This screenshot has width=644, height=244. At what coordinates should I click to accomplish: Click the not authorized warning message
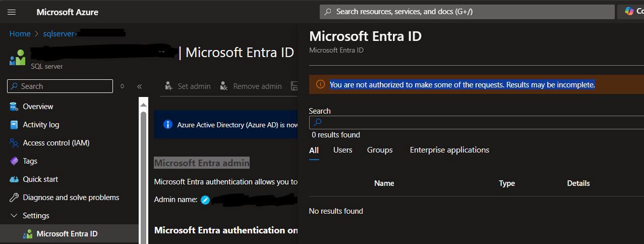pyautogui.click(x=462, y=85)
